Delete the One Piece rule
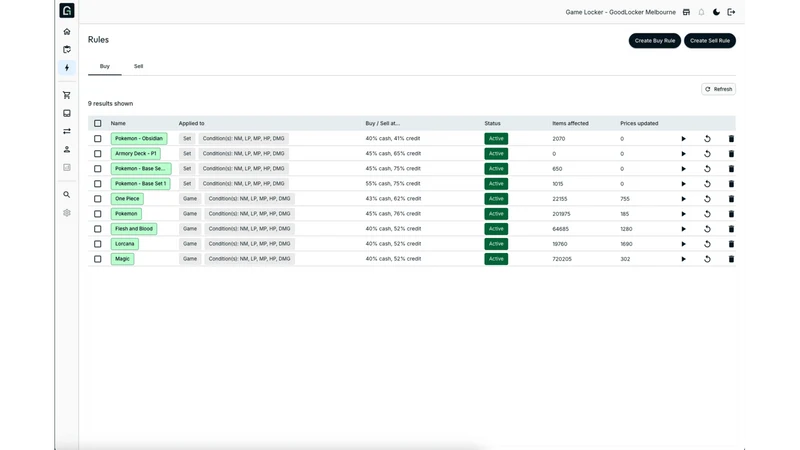This screenshot has width=800, height=450. 731,199
